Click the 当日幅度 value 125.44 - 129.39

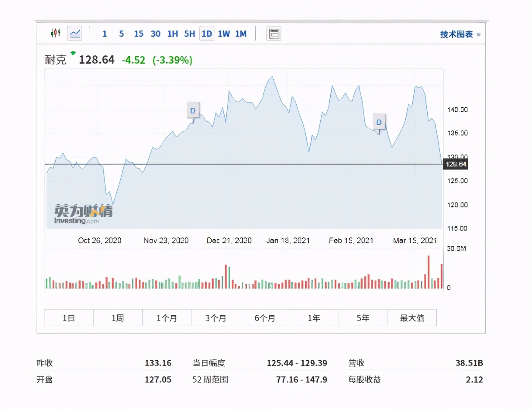point(297,363)
